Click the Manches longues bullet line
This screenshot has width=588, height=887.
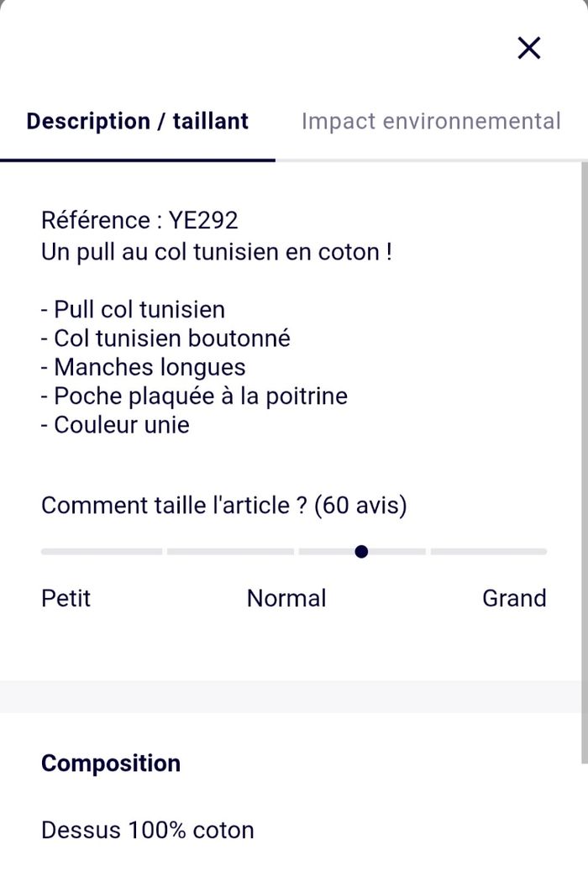pyautogui.click(x=144, y=367)
